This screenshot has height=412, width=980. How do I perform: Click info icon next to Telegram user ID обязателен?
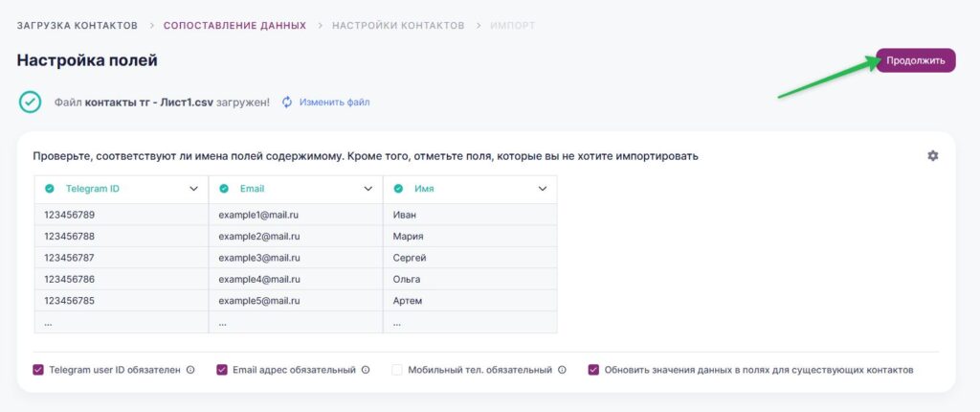[x=190, y=370]
